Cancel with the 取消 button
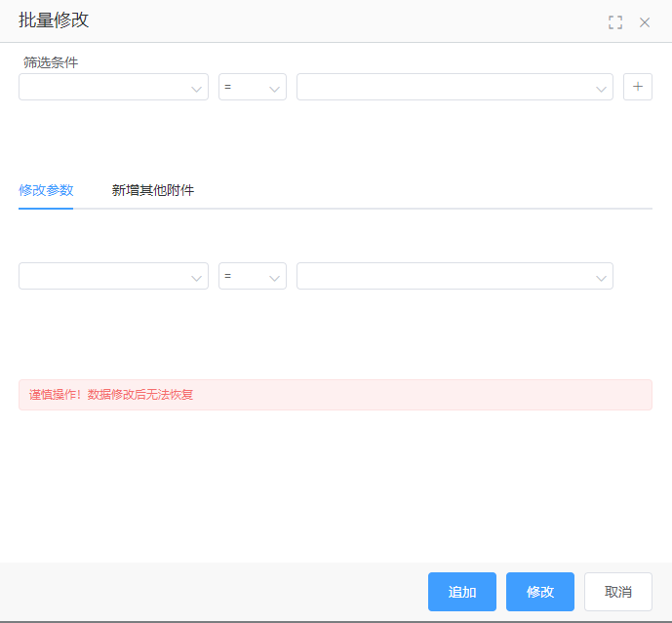This screenshot has height=623, width=672. click(x=618, y=592)
